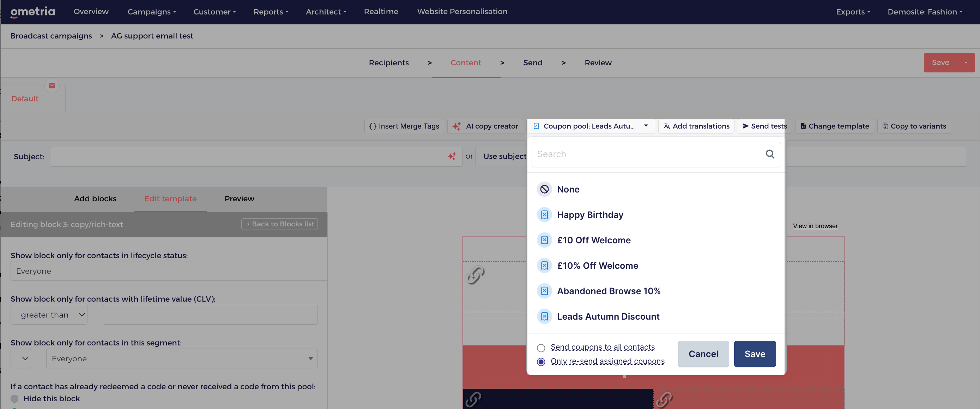
Task: Click the coupon icon in Coupon pool button
Action: [x=536, y=126]
